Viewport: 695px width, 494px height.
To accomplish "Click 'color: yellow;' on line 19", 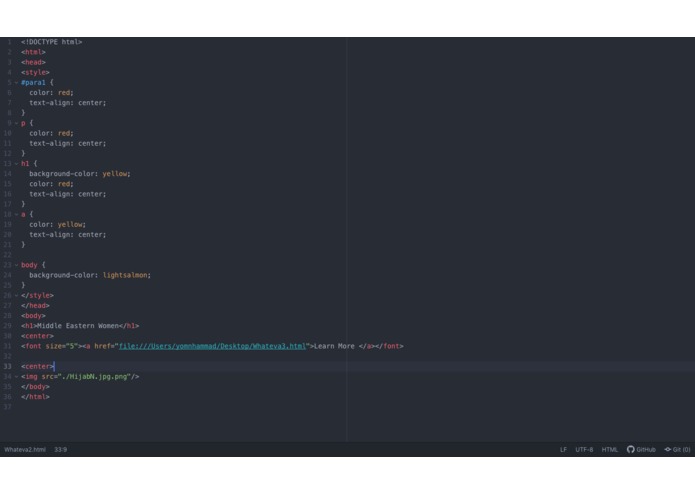I will (x=58, y=225).
